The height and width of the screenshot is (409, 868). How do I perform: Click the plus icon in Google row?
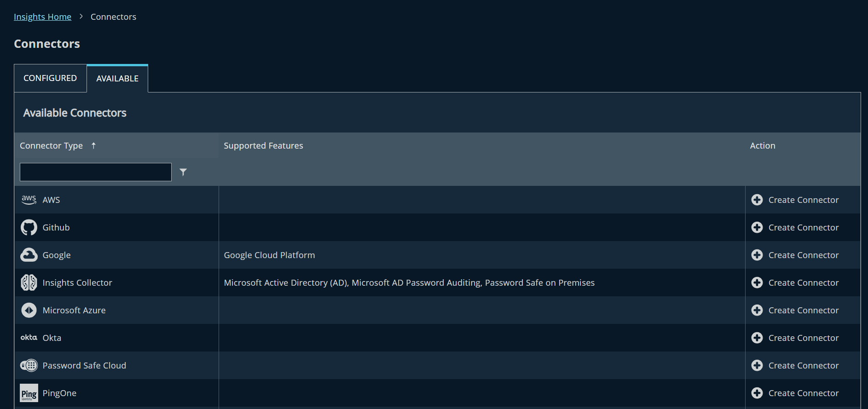[757, 255]
